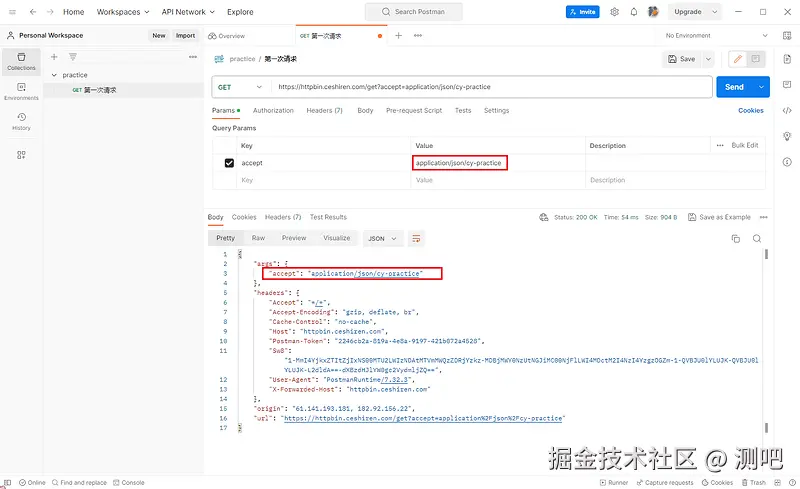Open the Send options dropdown arrow
The height and width of the screenshot is (489, 800).
coord(761,87)
